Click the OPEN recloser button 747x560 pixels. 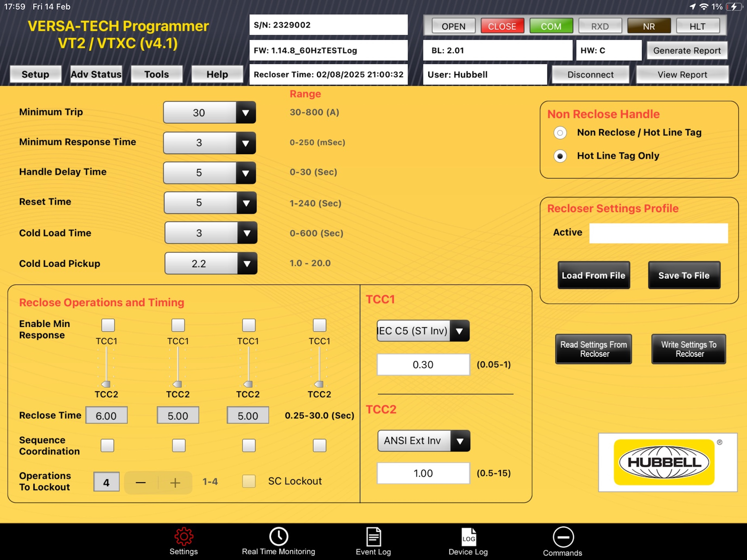[x=454, y=26]
